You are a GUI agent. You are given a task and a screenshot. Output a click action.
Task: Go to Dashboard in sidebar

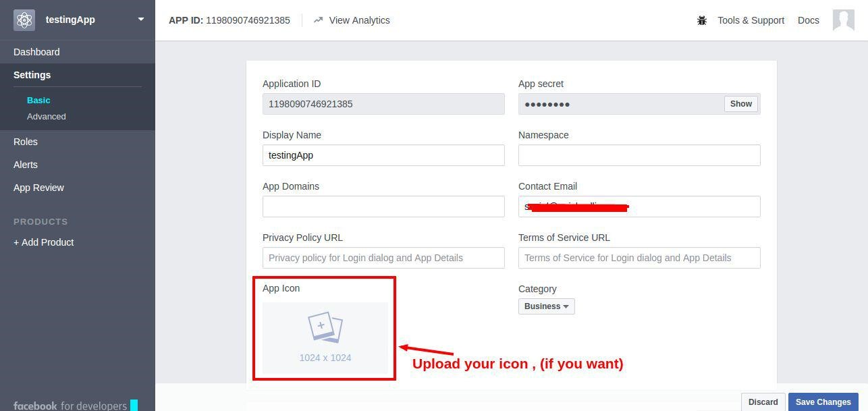tap(36, 52)
